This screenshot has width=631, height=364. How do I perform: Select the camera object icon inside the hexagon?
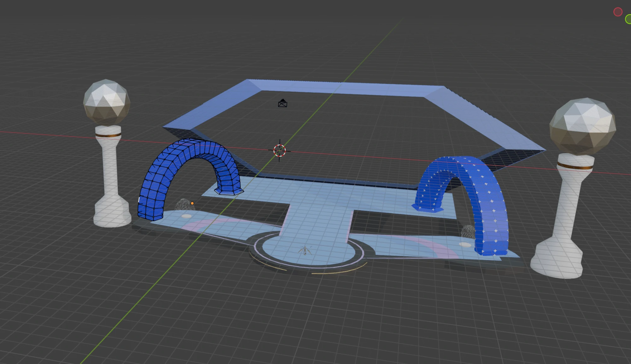coord(282,103)
